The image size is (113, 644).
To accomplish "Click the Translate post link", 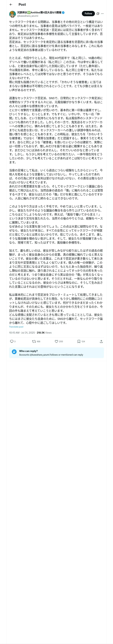I will pos(16,327).
